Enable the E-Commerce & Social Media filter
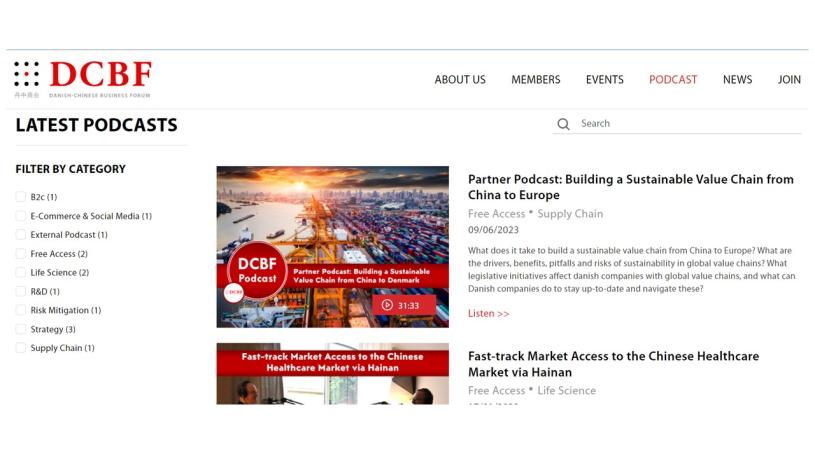815x455 pixels. (21, 216)
